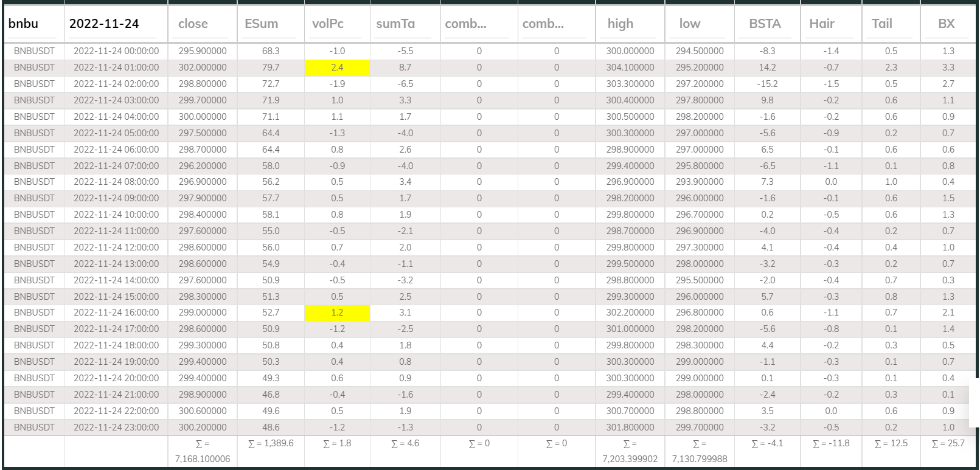
Task: Click close footer sum 7,168.100006
Action: (x=203, y=459)
